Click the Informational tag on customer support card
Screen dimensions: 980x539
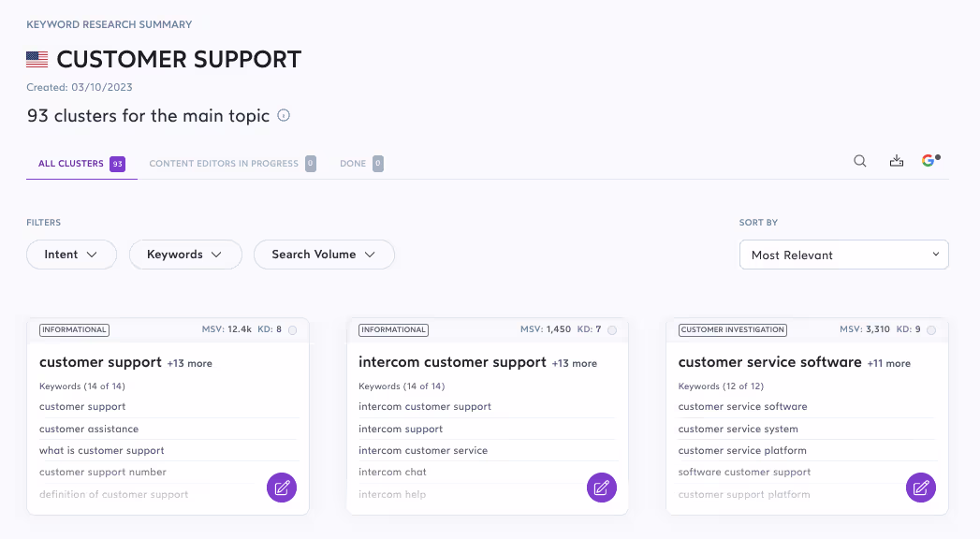[x=74, y=329]
